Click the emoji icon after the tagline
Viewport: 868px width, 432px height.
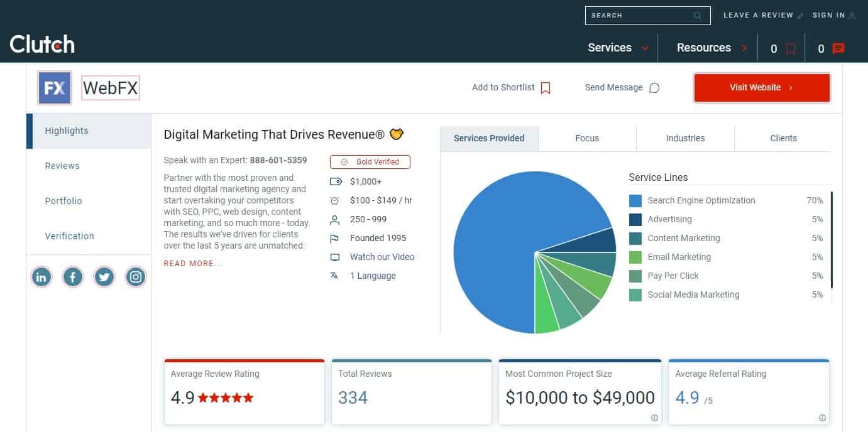click(x=396, y=134)
